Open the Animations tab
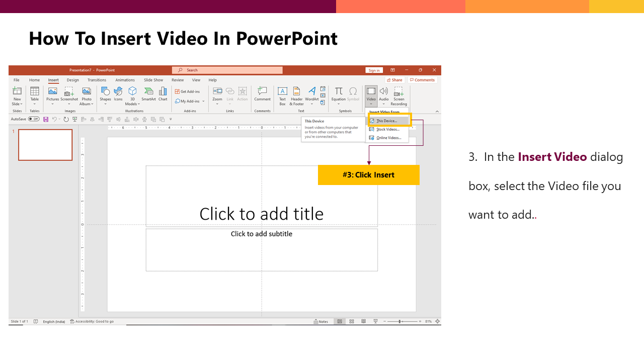Image resolution: width=644 pixels, height=362 pixels. [125, 80]
